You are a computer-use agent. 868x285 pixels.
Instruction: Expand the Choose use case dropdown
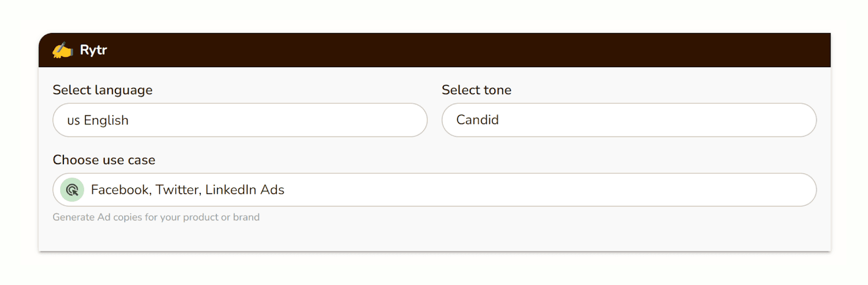pyautogui.click(x=434, y=190)
